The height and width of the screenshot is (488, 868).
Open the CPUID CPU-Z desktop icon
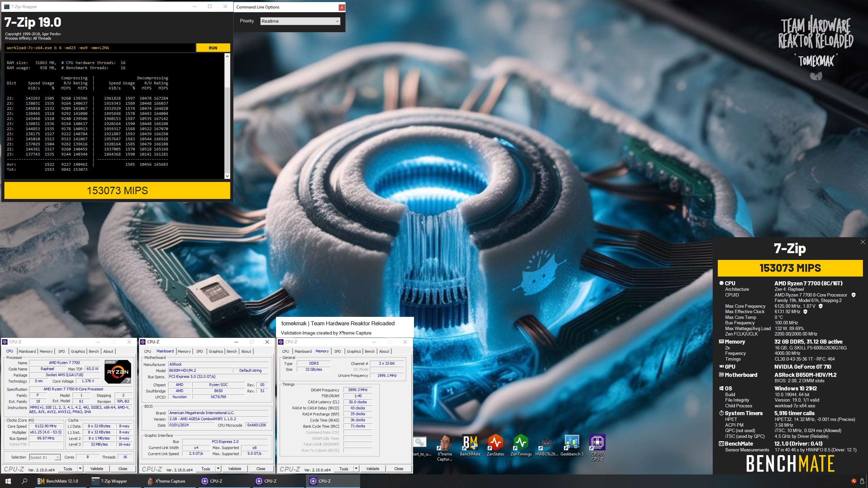pyautogui.click(x=597, y=447)
